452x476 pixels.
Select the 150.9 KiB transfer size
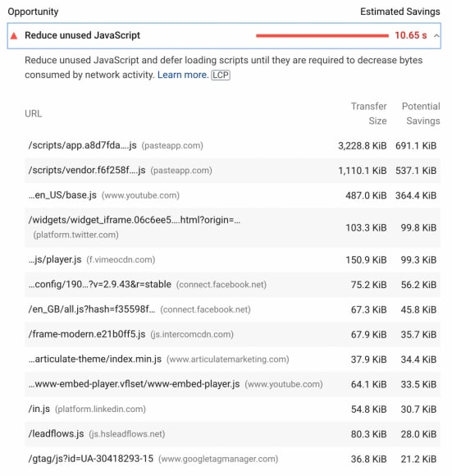point(366,260)
